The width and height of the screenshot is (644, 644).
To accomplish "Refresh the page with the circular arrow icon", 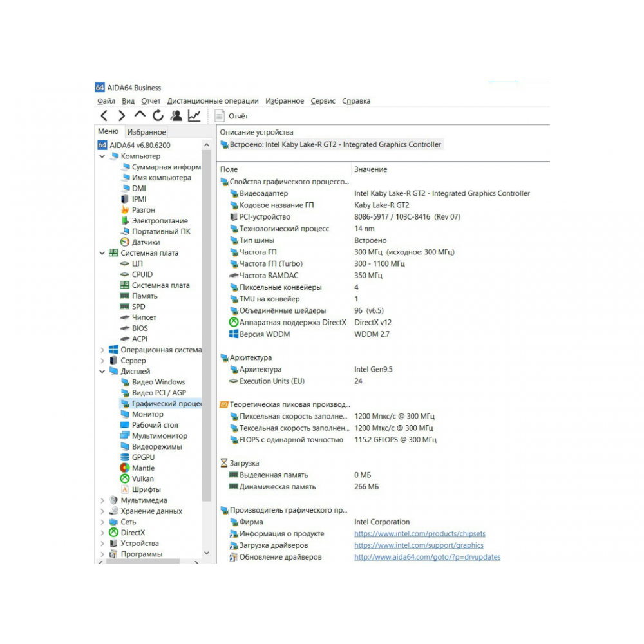I will tap(158, 116).
